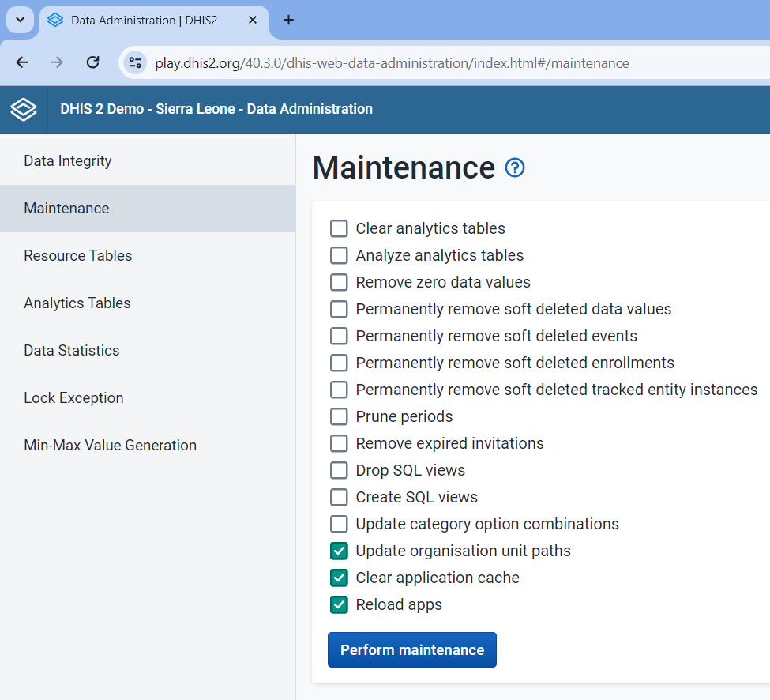Image resolution: width=770 pixels, height=700 pixels.
Task: Click the DHIS2 logo in the header
Action: 24,109
